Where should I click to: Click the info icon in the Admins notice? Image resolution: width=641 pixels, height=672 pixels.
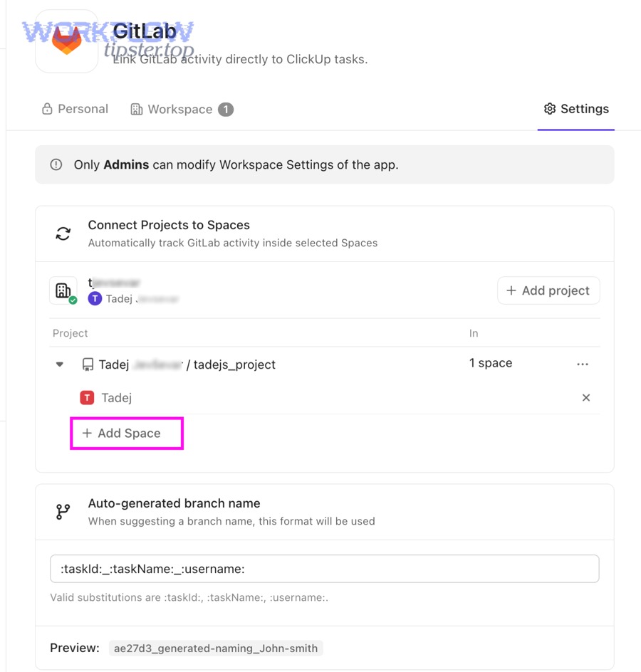(56, 164)
